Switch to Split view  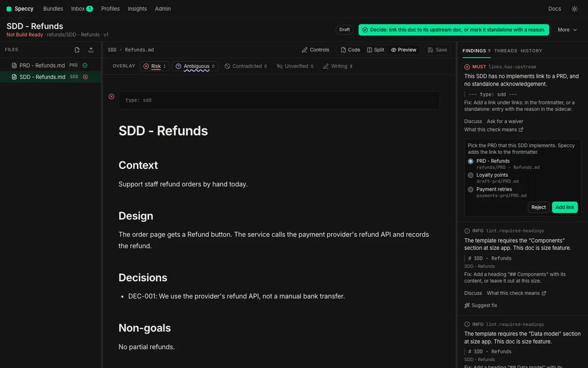(376, 50)
